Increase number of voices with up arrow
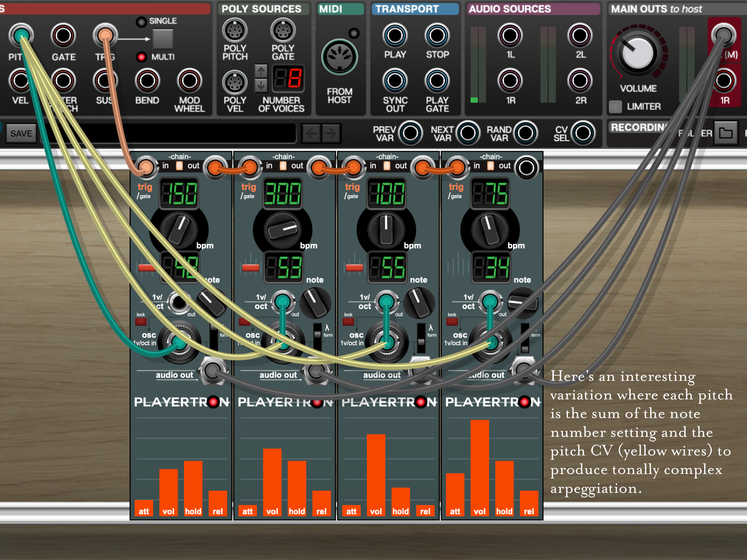 click(x=261, y=71)
